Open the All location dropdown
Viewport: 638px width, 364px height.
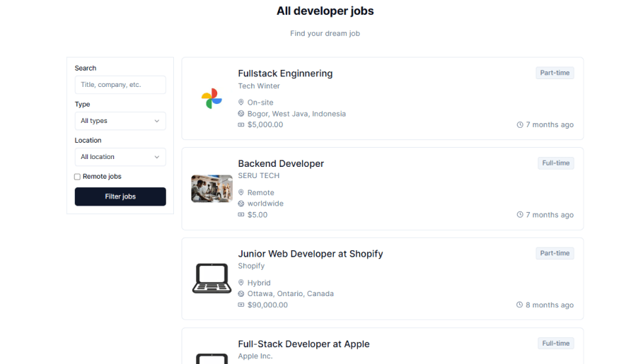(x=120, y=157)
